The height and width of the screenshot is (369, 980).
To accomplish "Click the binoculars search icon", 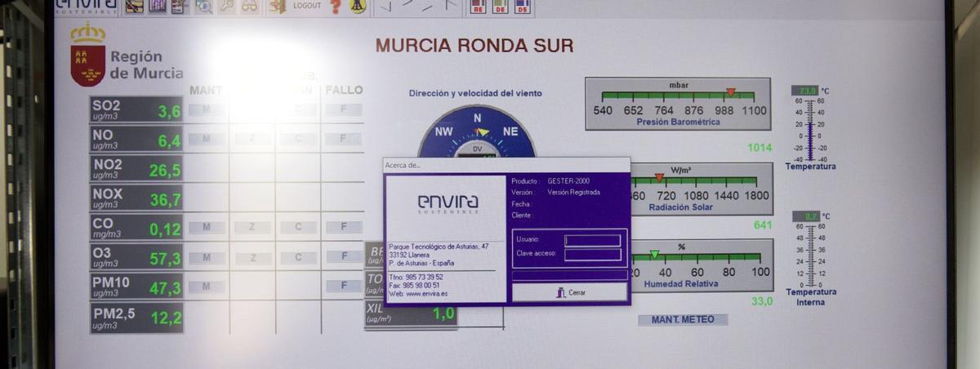I will point(249,7).
